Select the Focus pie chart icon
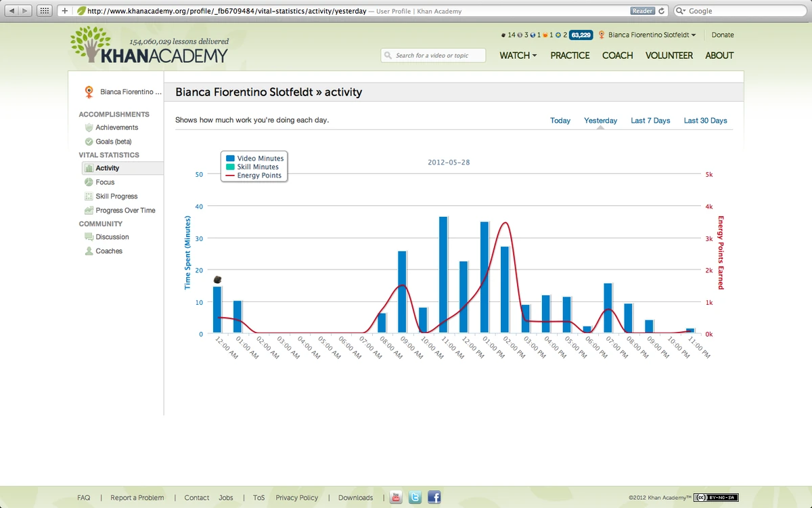 tap(89, 182)
